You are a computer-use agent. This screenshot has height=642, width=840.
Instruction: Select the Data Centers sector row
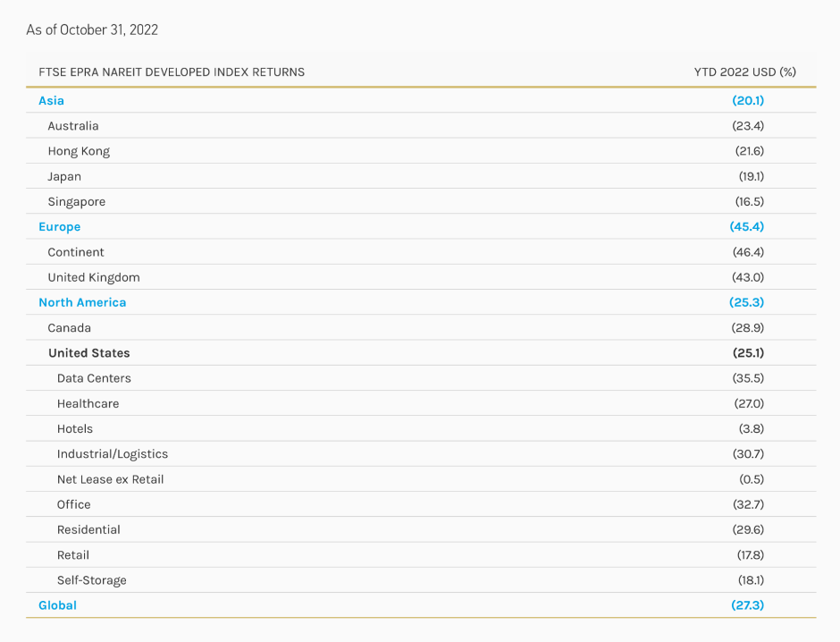click(x=95, y=378)
